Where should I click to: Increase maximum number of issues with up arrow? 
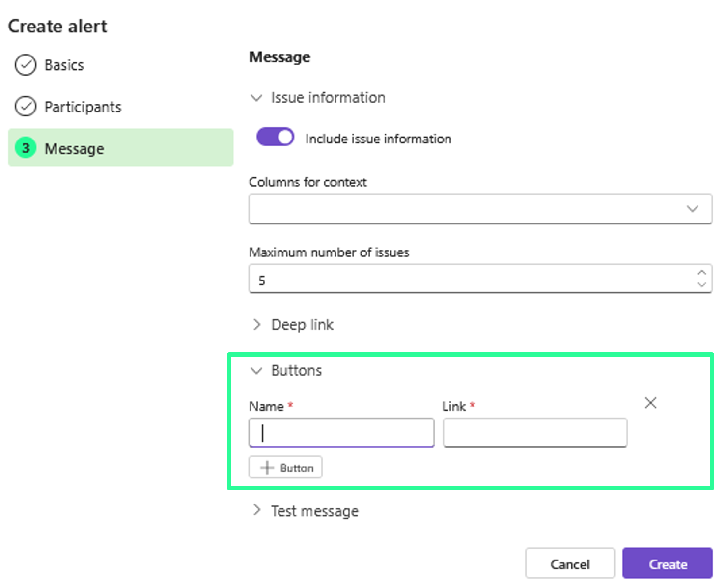click(701, 273)
